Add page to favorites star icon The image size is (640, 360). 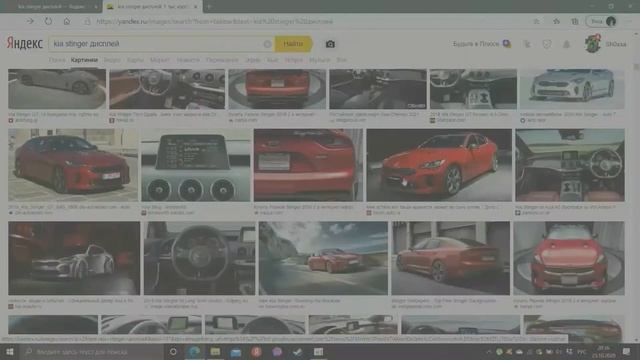[x=537, y=21]
